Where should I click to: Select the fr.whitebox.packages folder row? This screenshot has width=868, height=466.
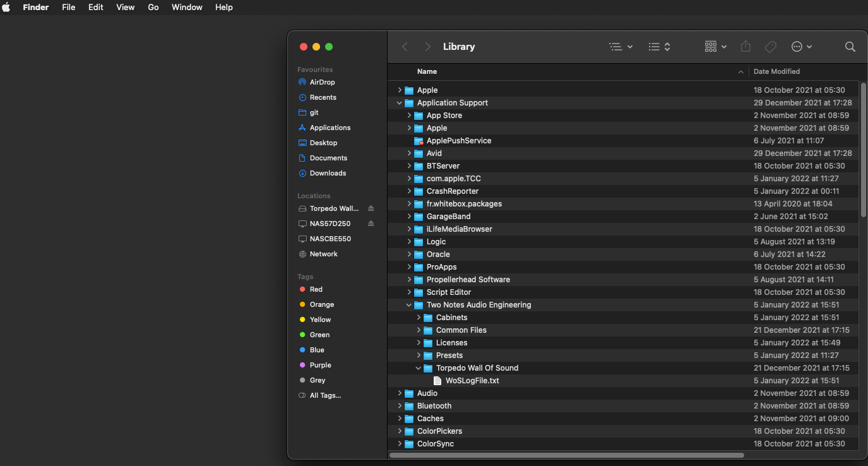623,204
